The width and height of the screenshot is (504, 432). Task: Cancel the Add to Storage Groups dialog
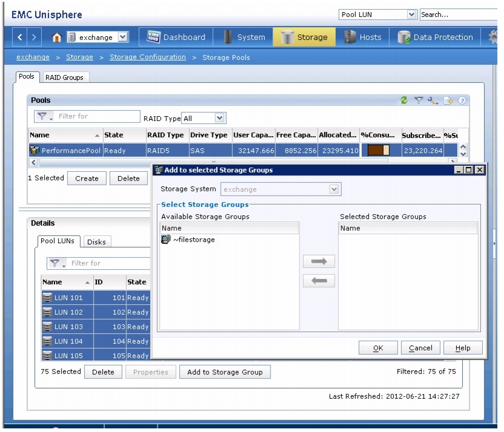421,348
